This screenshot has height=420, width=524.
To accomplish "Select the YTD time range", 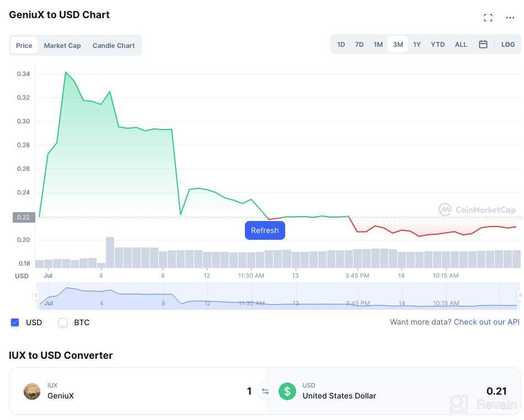I will point(437,45).
